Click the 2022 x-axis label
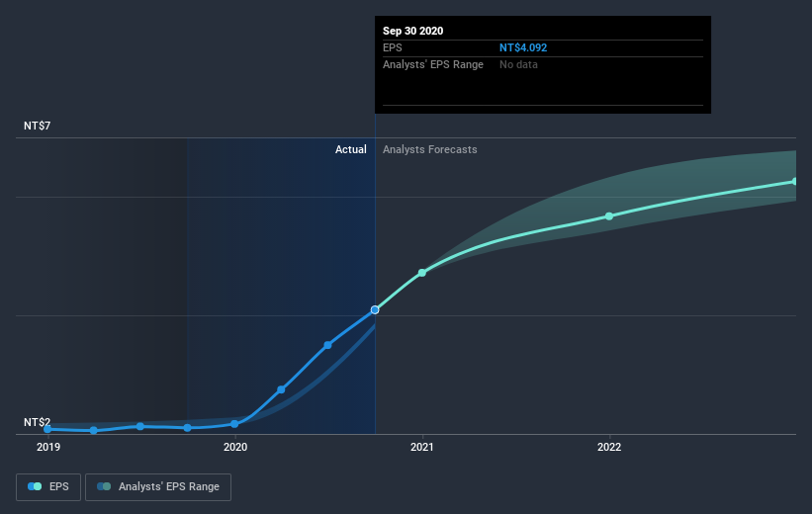This screenshot has width=812, height=514. [x=609, y=447]
